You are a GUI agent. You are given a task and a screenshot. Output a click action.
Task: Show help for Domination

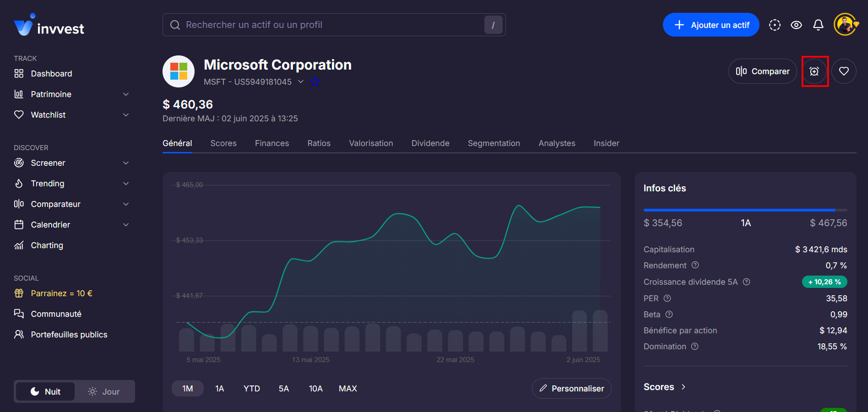coord(694,347)
